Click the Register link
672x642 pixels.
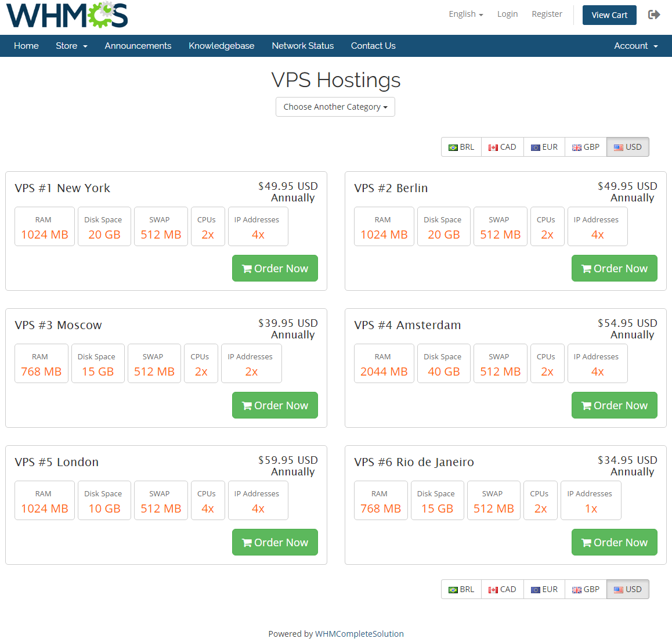coord(547,14)
